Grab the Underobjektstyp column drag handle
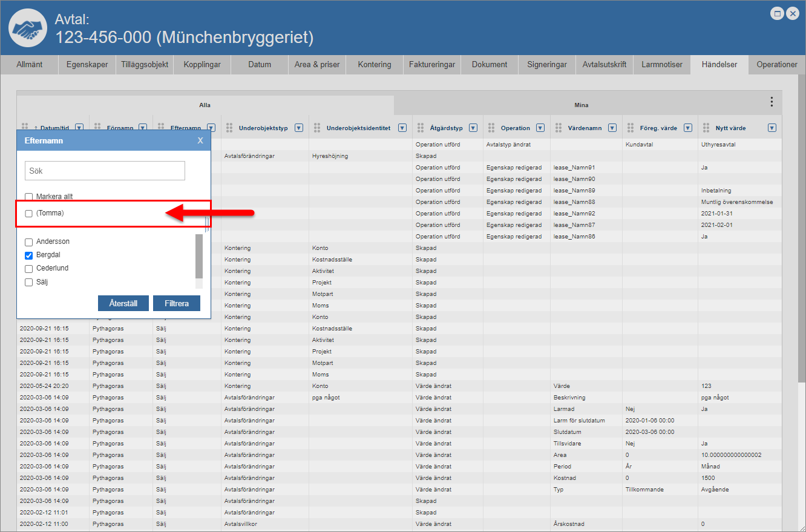Viewport: 806px width, 532px height. pyautogui.click(x=229, y=128)
